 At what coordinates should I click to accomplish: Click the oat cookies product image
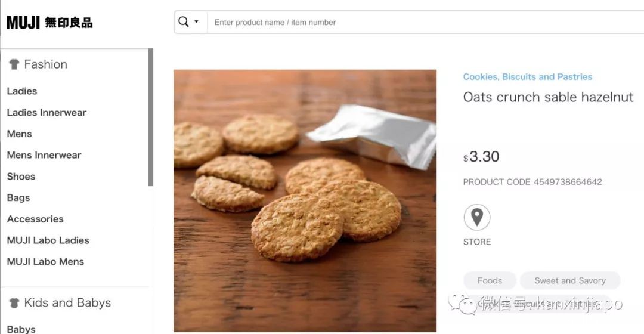pos(305,200)
